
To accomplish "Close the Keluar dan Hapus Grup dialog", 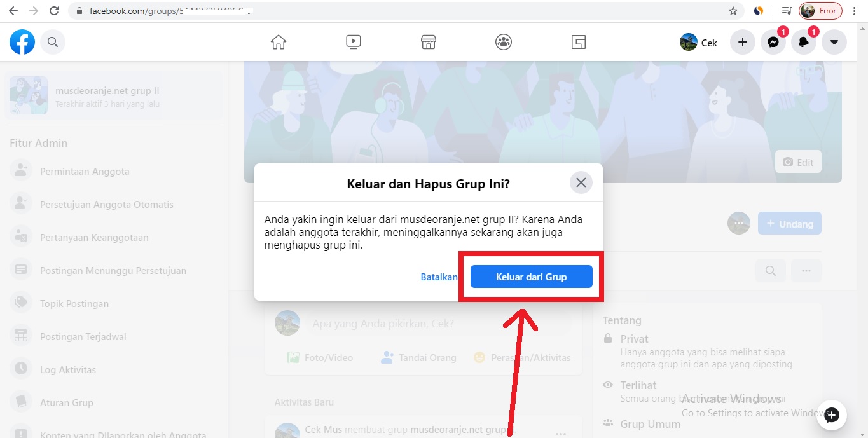I will (x=581, y=183).
